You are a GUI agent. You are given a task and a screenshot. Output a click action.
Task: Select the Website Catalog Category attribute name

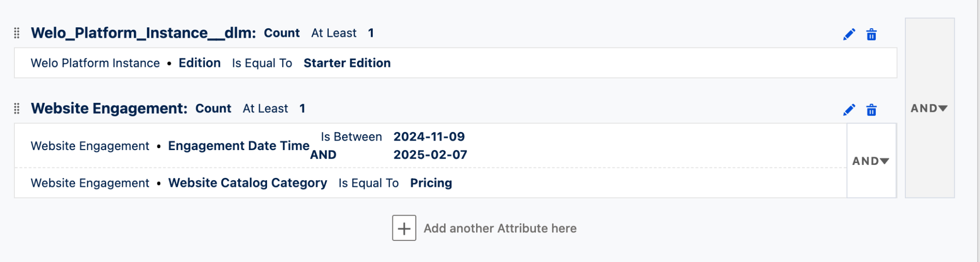pyautogui.click(x=247, y=183)
